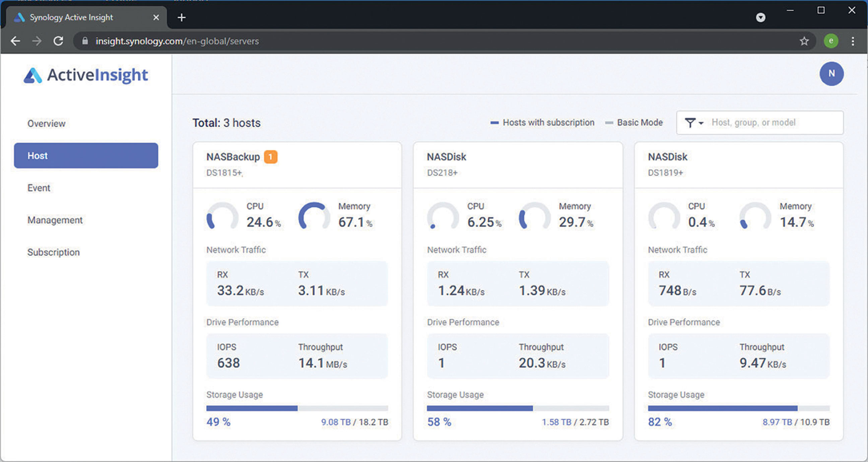Open the Subscription section
The width and height of the screenshot is (868, 462).
click(54, 252)
